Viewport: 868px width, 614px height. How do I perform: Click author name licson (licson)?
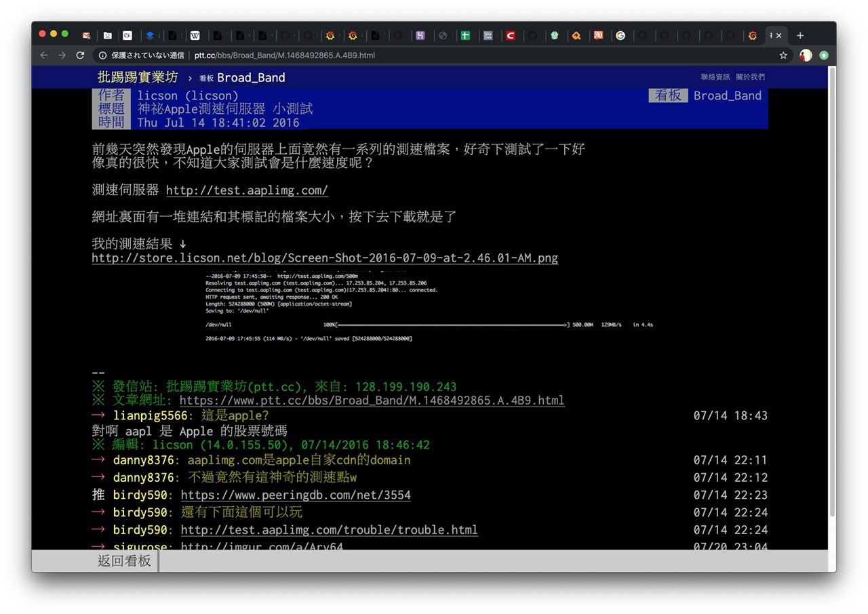pos(188,96)
